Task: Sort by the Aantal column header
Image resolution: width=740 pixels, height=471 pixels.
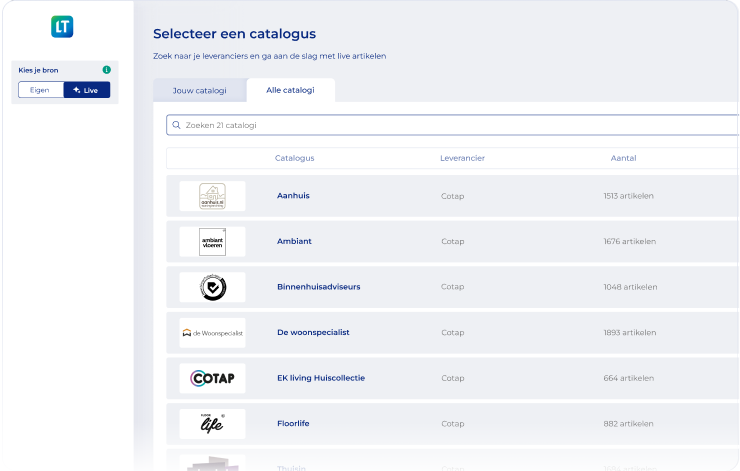Action: click(x=623, y=158)
